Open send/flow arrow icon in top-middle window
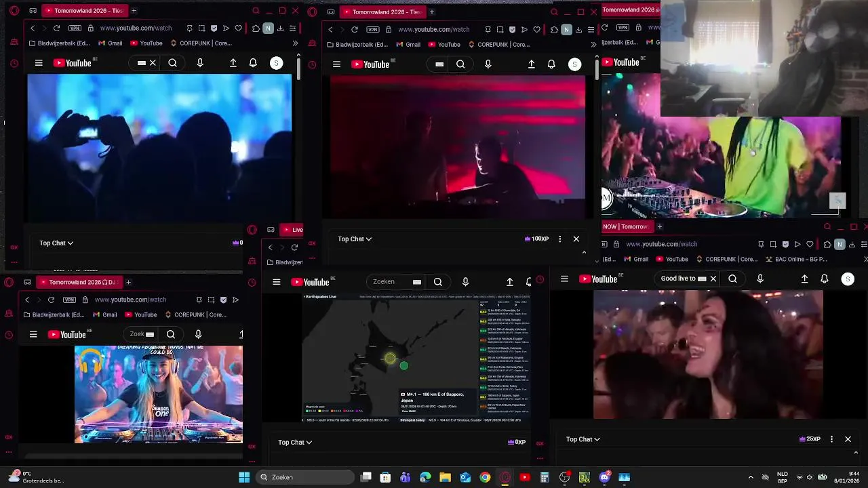This screenshot has height=488, width=868. tap(524, 29)
